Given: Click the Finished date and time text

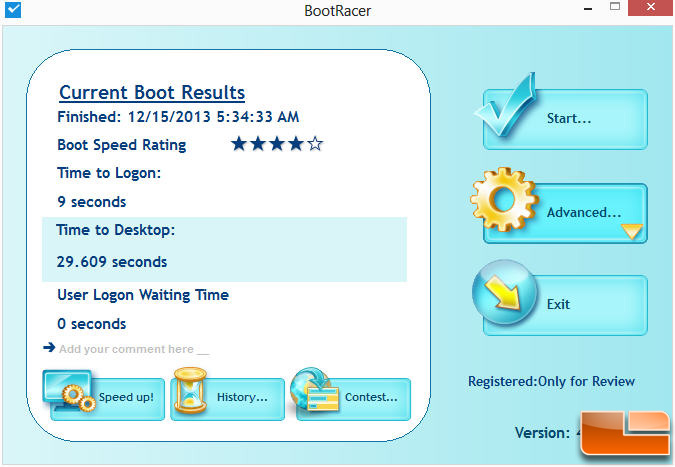Looking at the screenshot, I should (178, 117).
